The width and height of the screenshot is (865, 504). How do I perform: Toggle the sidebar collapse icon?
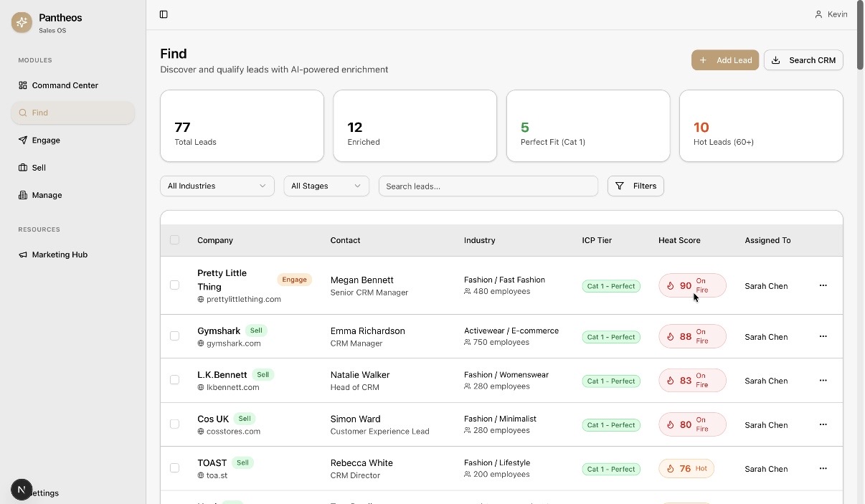(x=164, y=14)
